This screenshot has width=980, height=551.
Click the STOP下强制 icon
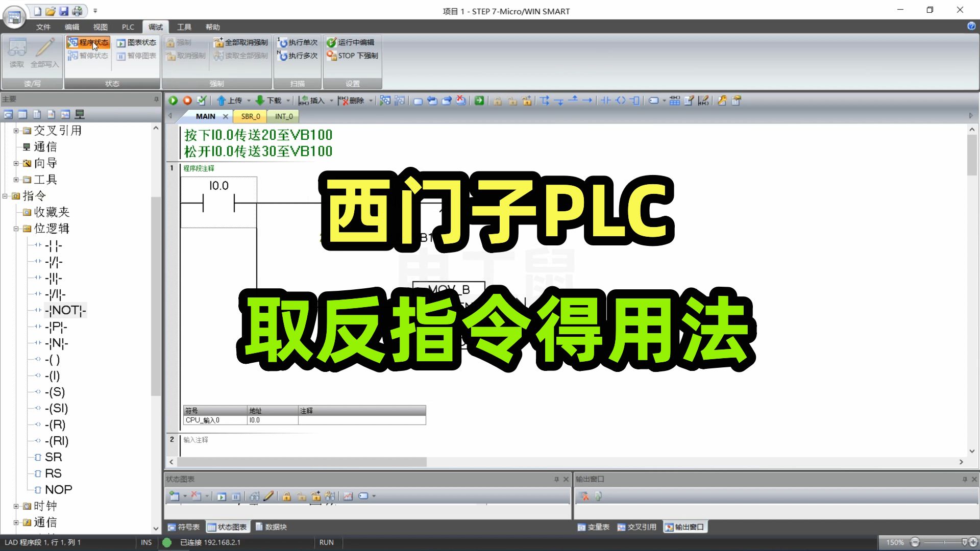tap(330, 55)
